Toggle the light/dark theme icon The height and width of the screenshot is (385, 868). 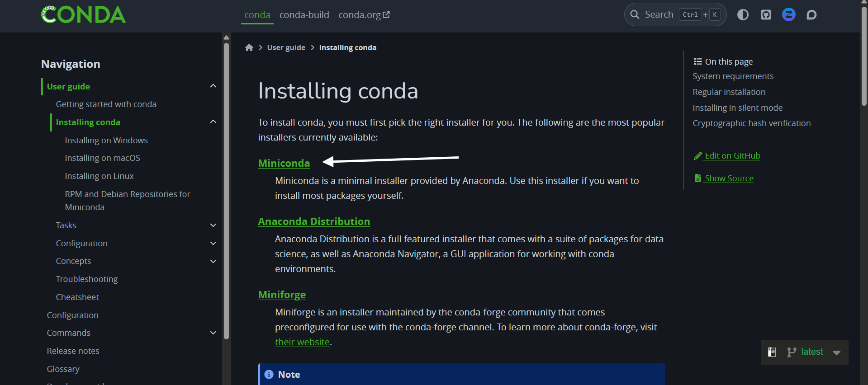point(743,15)
